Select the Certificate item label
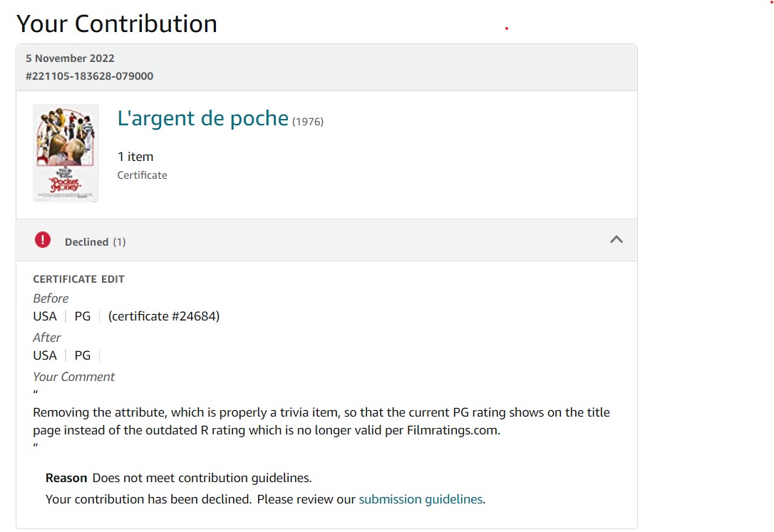Image resolution: width=774 pixels, height=532 pixels. click(142, 174)
